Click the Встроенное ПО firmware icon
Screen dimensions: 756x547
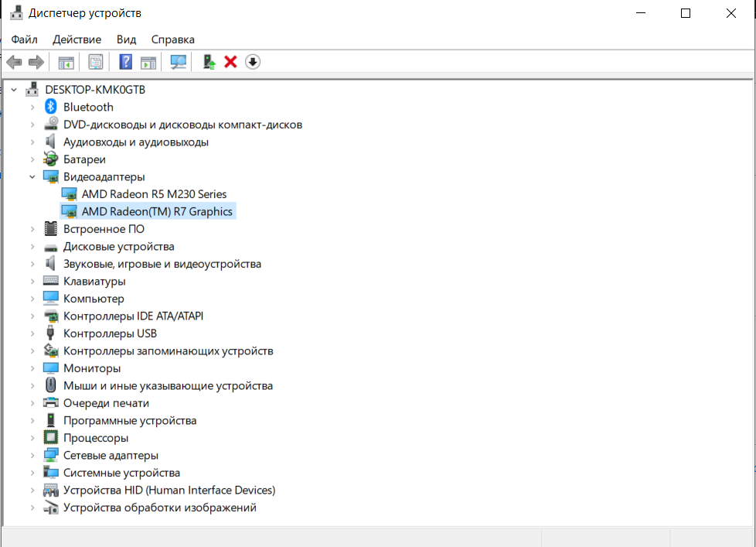[50, 228]
